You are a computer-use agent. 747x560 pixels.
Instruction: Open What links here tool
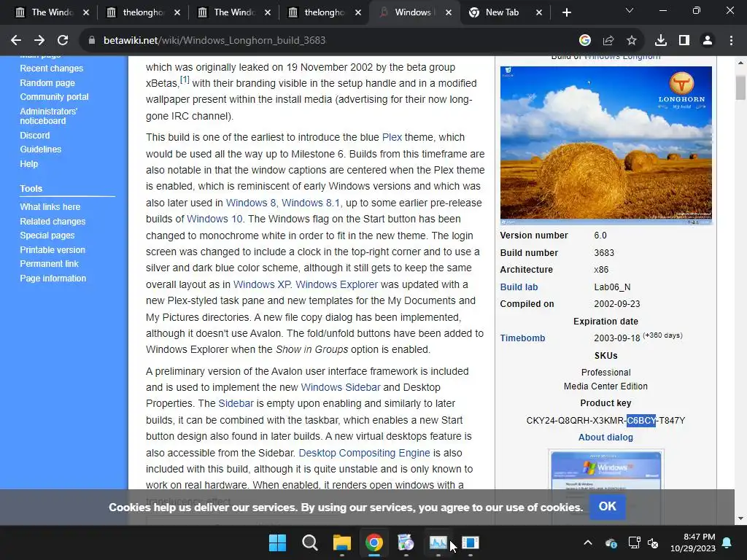tap(50, 206)
